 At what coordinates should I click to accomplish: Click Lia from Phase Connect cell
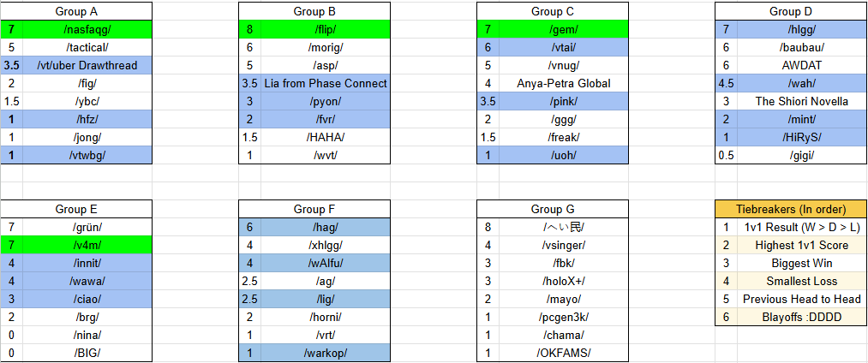(326, 83)
